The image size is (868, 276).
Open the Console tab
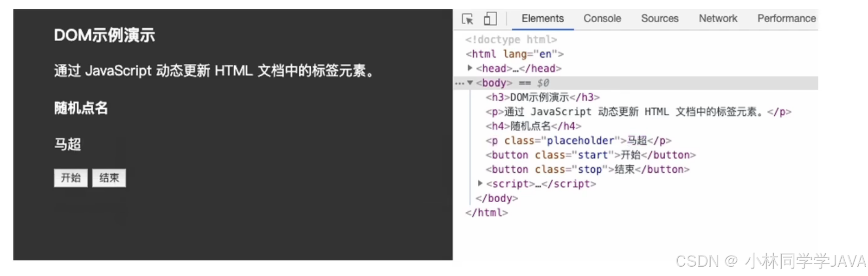602,19
